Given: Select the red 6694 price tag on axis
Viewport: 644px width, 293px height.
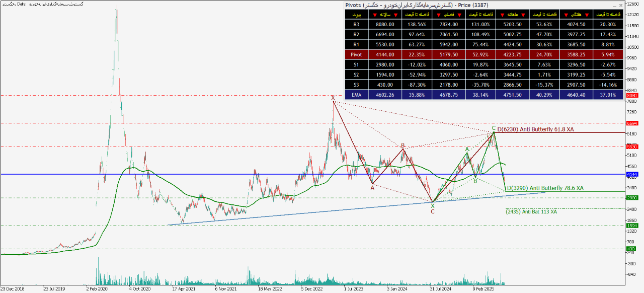Looking at the screenshot, I should click(x=632, y=123).
